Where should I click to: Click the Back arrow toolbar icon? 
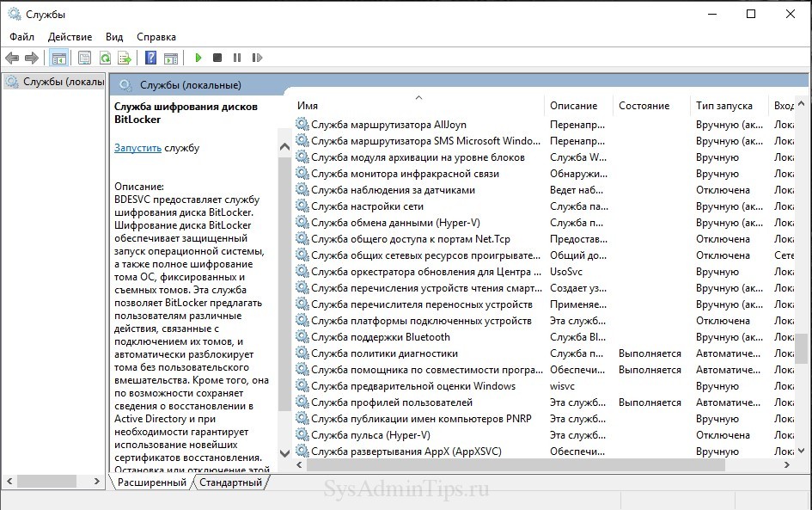12,58
